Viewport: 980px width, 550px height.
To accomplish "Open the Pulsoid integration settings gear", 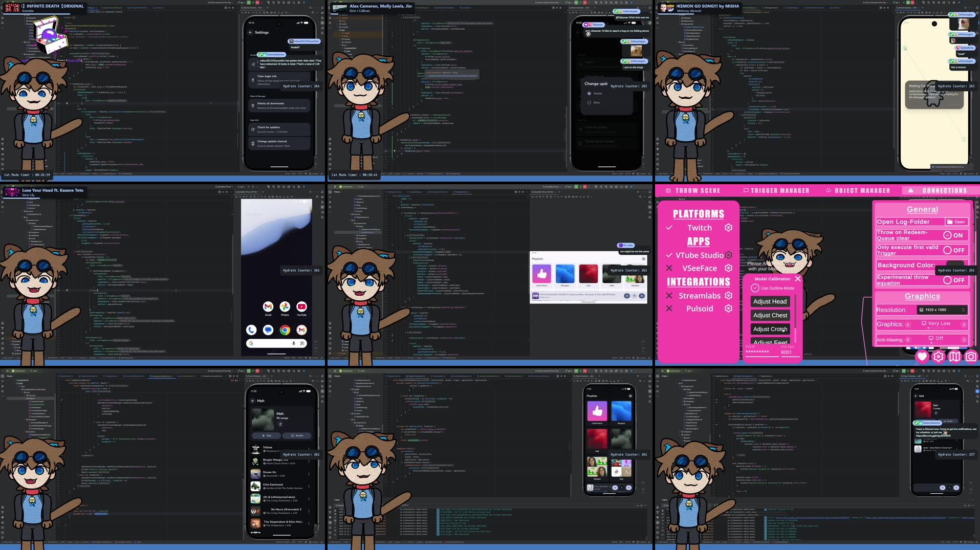I will (x=729, y=309).
